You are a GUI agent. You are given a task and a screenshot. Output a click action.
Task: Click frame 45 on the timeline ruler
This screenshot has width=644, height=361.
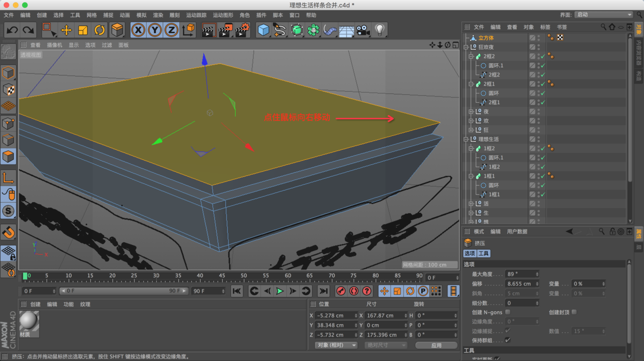pyautogui.click(x=222, y=276)
